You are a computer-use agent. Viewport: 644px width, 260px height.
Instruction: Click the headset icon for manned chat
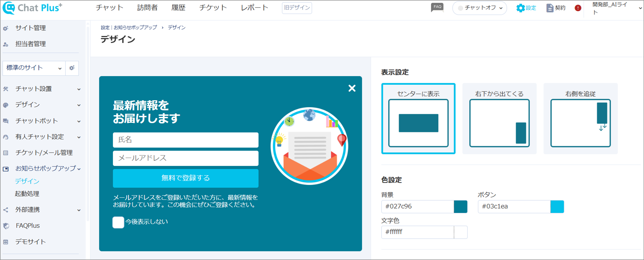point(6,137)
